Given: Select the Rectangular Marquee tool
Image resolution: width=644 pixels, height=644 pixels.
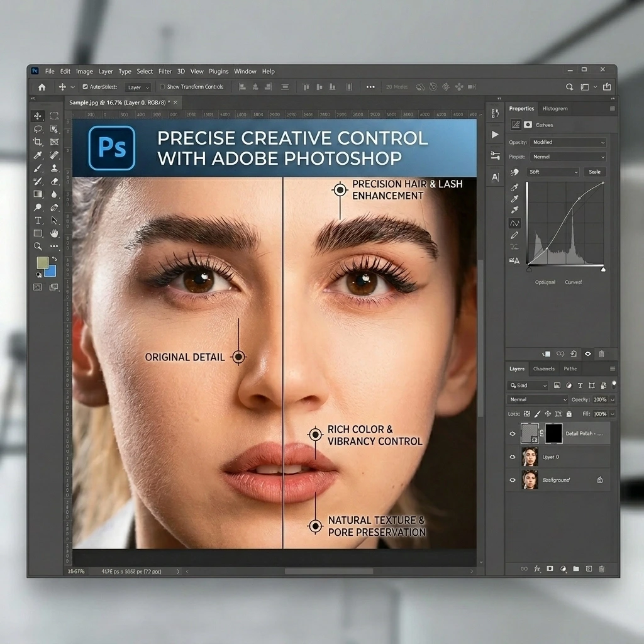Looking at the screenshot, I should point(54,116).
